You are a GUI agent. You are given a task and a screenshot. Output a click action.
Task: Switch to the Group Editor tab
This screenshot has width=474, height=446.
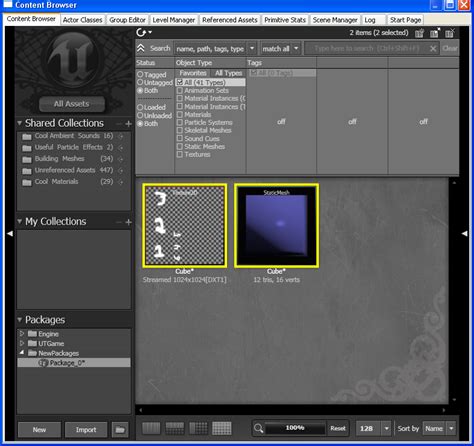click(127, 20)
